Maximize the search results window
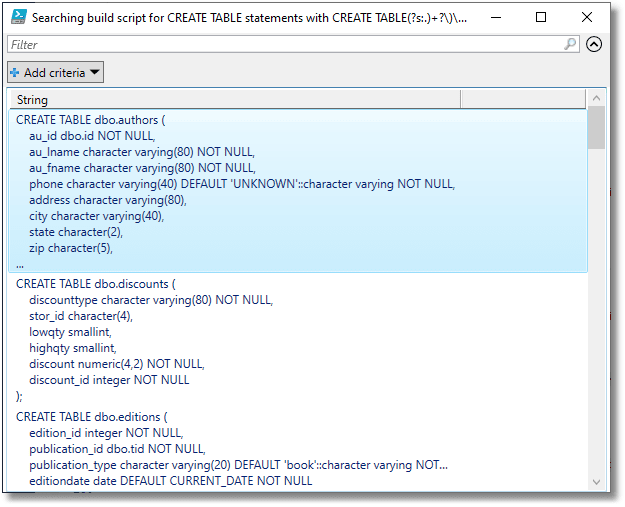Image resolution: width=625 pixels, height=507 pixels. [541, 17]
